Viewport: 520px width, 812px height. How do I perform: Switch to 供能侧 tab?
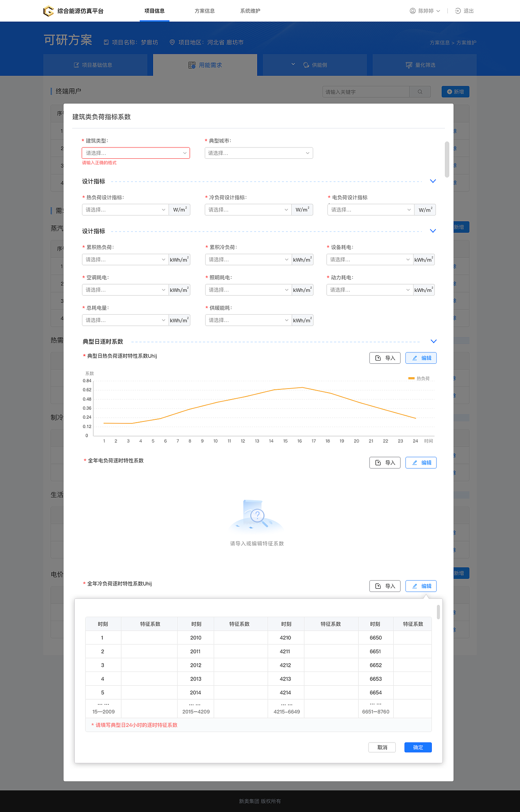[x=315, y=65]
